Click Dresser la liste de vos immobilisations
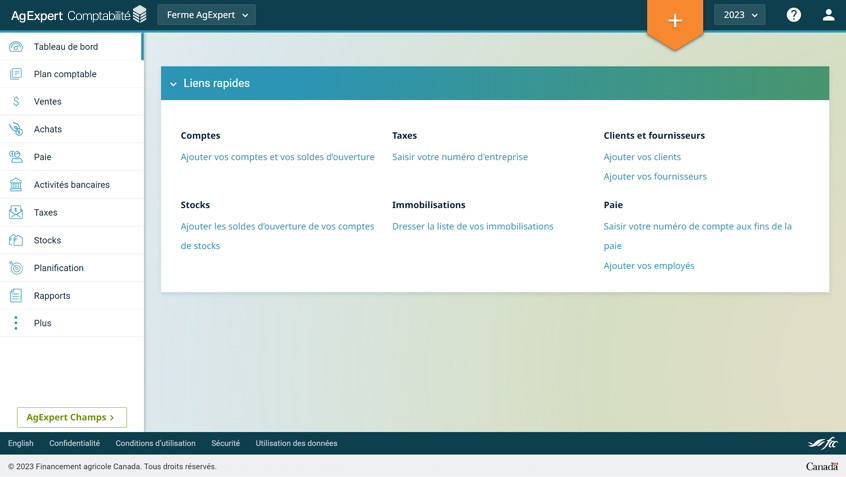 473,227
